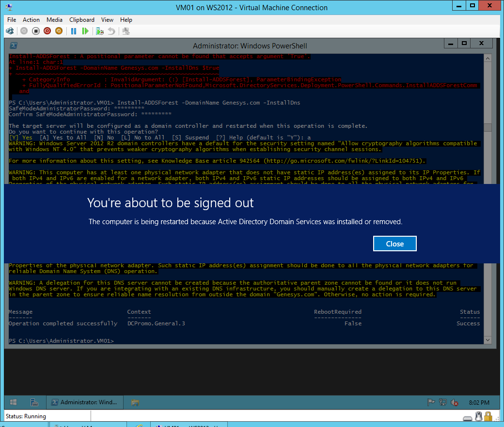Image resolution: width=504 pixels, height=427 pixels.
Task: Click the Revert arrow icon
Action: pos(111,31)
